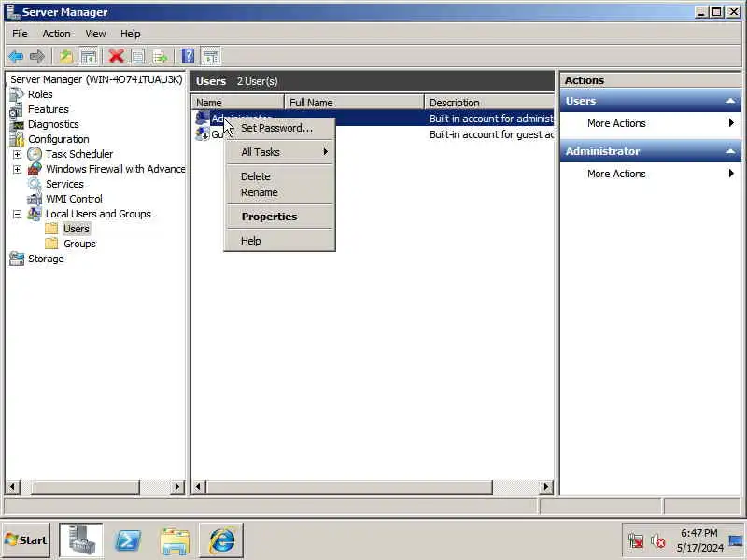Click user list scrollbar left arrow

199,486
